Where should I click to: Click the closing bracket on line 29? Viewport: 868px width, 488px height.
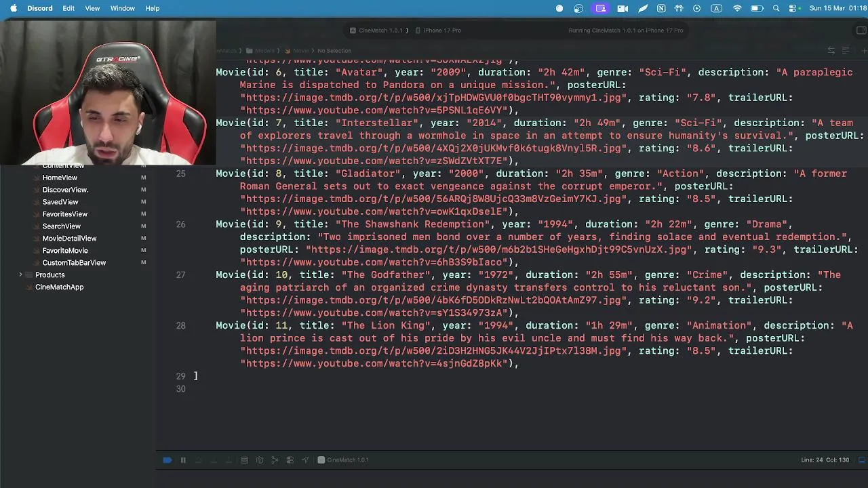(x=195, y=376)
